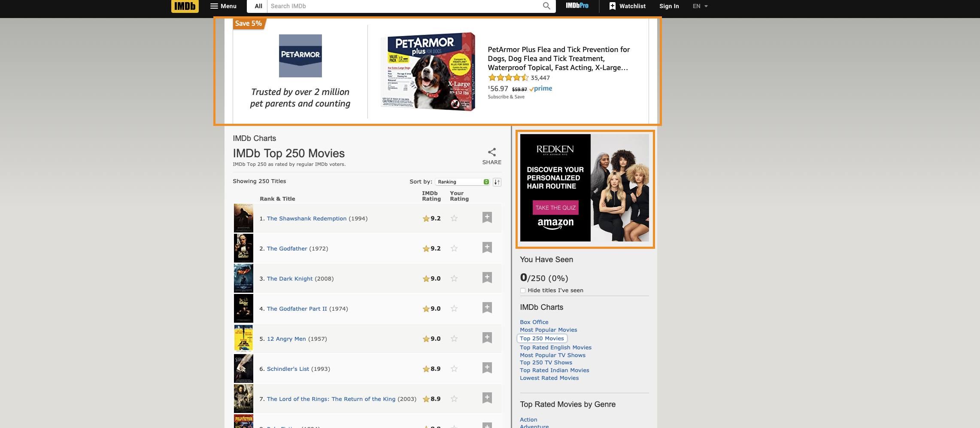This screenshot has height=428, width=980.
Task: Click Sign In
Action: pos(669,6)
